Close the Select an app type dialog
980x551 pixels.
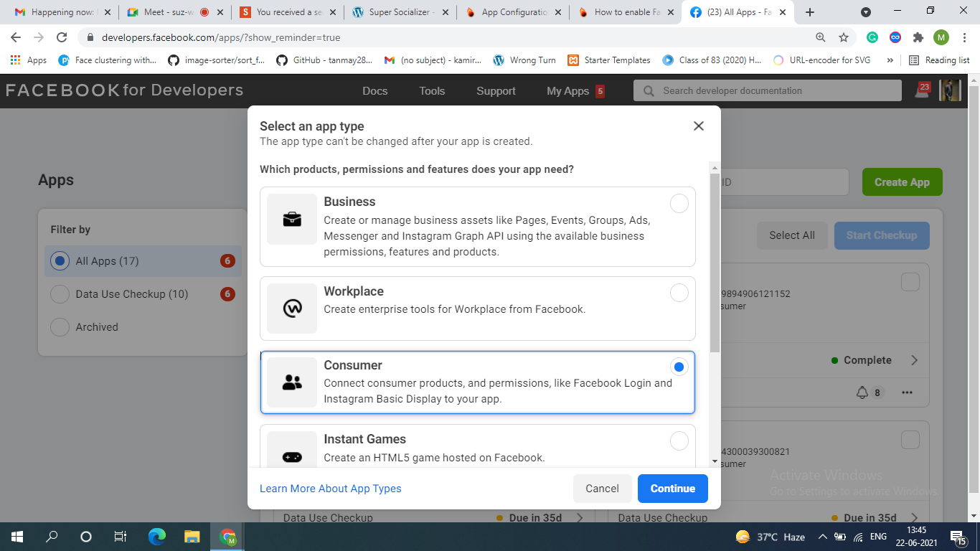698,126
